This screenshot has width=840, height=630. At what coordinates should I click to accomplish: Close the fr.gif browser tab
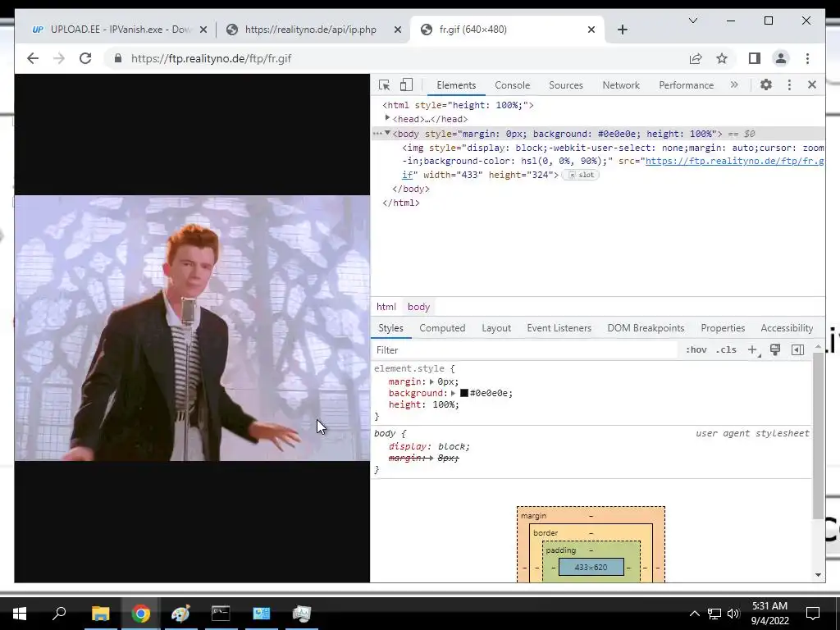coord(591,30)
